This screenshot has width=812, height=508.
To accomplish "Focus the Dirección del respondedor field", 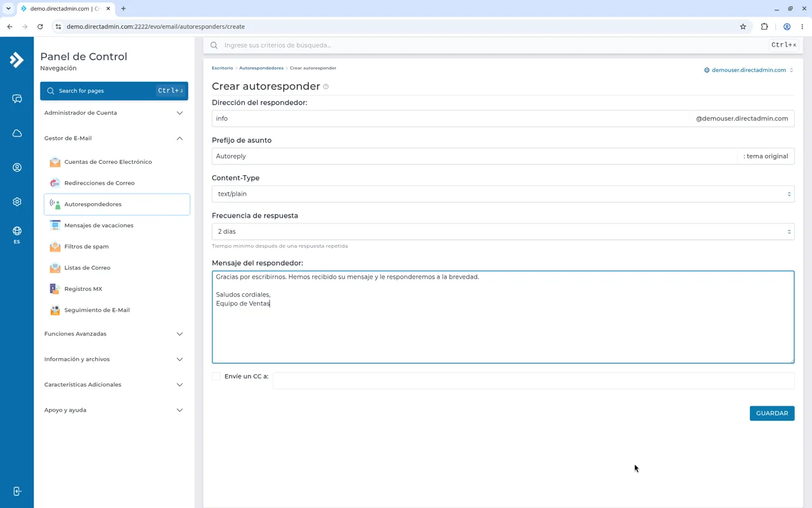I will coord(450,119).
